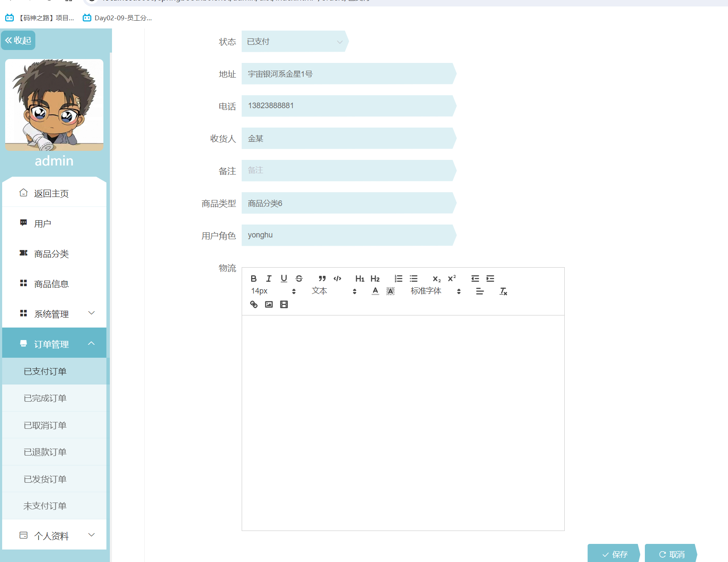Click the admin avatar picture
The width and height of the screenshot is (728, 562).
54,105
